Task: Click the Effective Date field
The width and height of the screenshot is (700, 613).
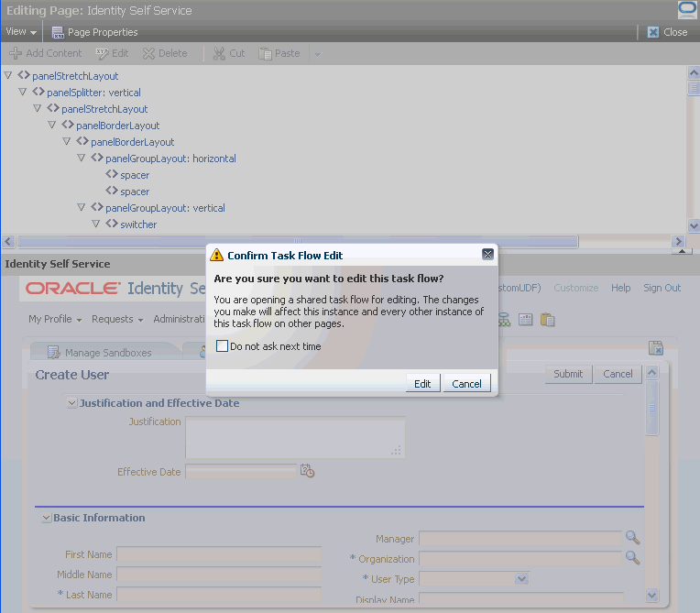Action: point(241,472)
